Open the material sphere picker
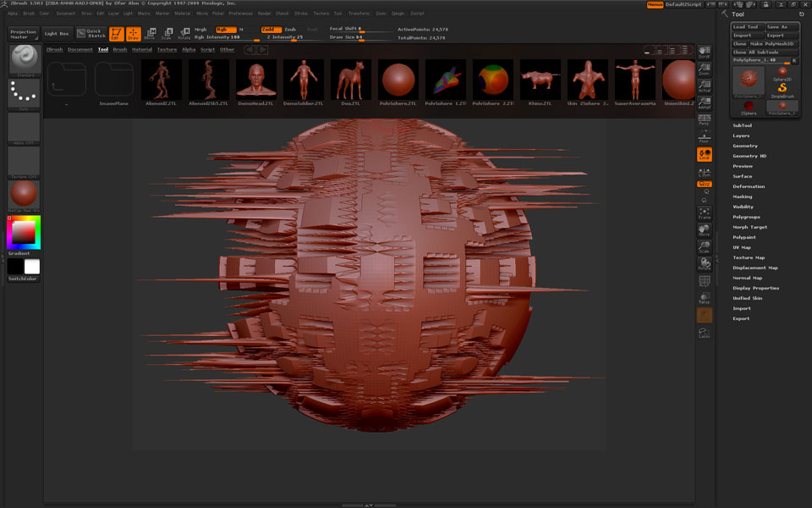Image resolution: width=812 pixels, height=508 pixels. [24, 195]
